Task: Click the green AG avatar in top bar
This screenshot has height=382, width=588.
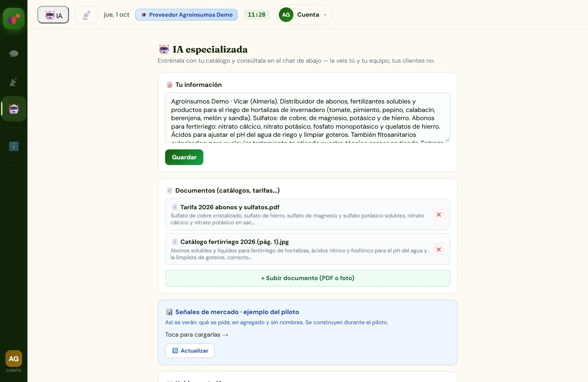Action: pos(286,15)
